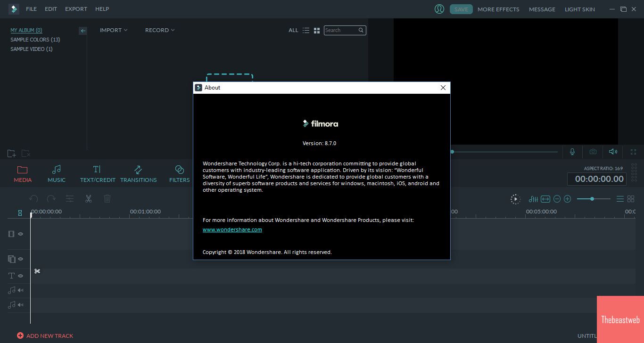Click the picture-in-picture track icon
Screen dimensions: 644x343
pyautogui.click(x=12, y=259)
